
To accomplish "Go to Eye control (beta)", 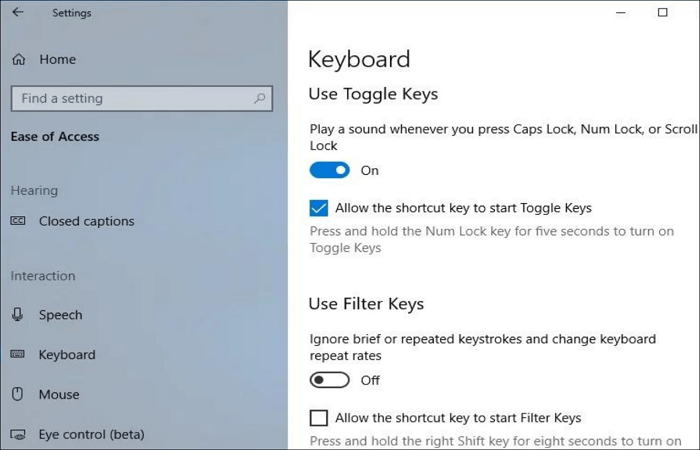I will (x=91, y=435).
